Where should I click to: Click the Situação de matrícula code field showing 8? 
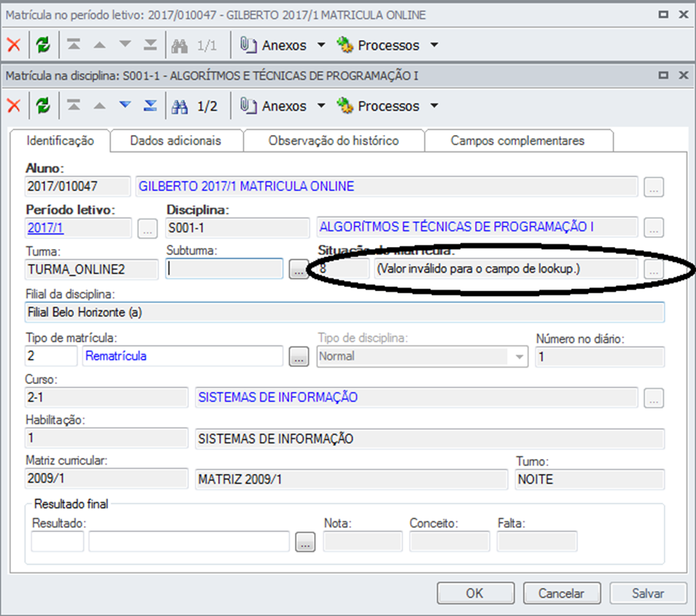pos(343,269)
